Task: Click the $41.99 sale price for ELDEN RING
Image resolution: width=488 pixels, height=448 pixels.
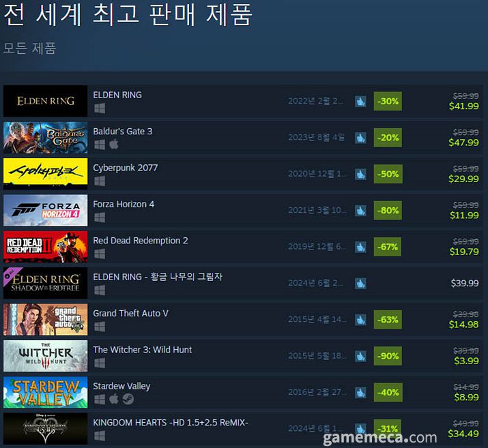Action: (x=463, y=106)
